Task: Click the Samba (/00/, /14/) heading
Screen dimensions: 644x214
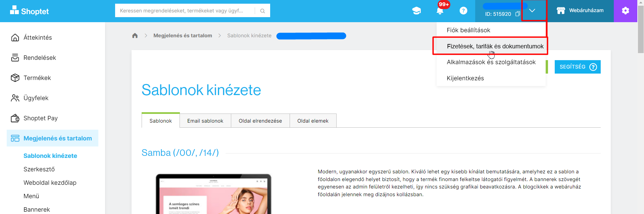Action: (x=180, y=153)
